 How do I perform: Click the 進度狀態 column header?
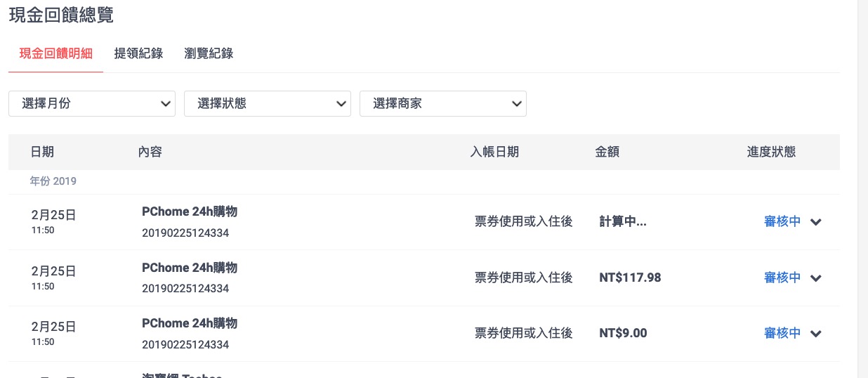pos(771,152)
